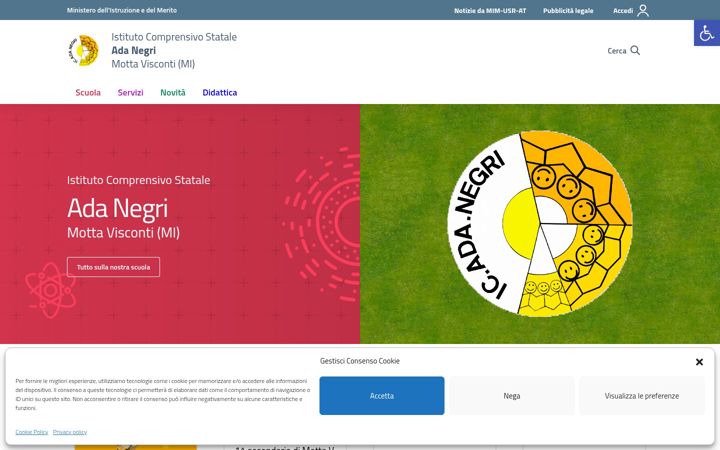Viewport: 720px width, 450px height.
Task: Click Tutto sulla nostra scuola button
Action: tap(113, 267)
